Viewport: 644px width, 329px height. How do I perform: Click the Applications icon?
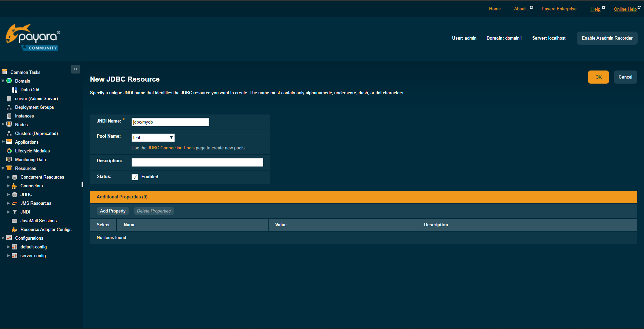pyautogui.click(x=9, y=142)
